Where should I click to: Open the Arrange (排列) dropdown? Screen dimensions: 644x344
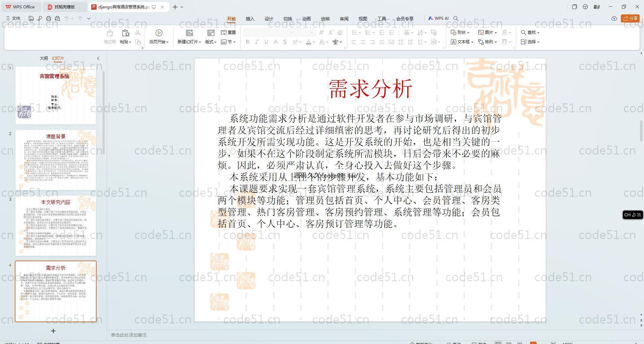tap(488, 42)
